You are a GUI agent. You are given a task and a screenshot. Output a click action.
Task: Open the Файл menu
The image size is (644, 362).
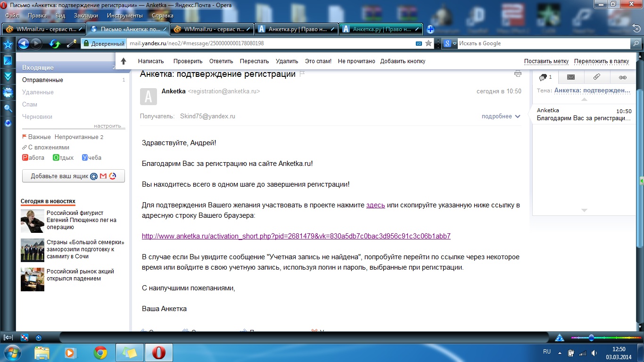click(12, 16)
